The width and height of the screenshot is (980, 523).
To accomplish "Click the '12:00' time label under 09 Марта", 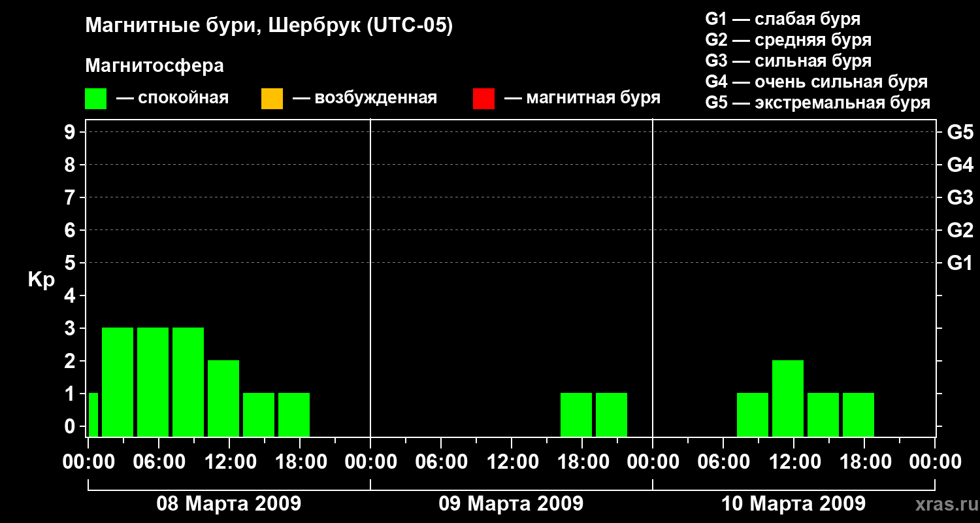I will (512, 462).
